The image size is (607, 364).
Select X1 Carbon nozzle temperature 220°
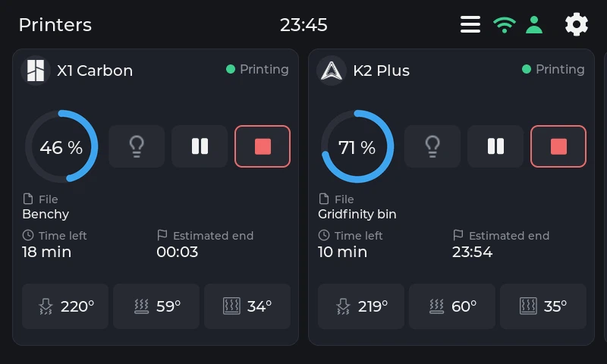tap(65, 306)
